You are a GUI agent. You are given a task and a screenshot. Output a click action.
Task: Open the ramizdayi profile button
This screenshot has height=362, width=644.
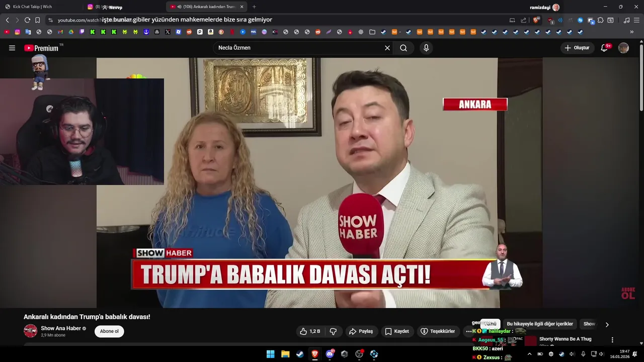point(545,7)
